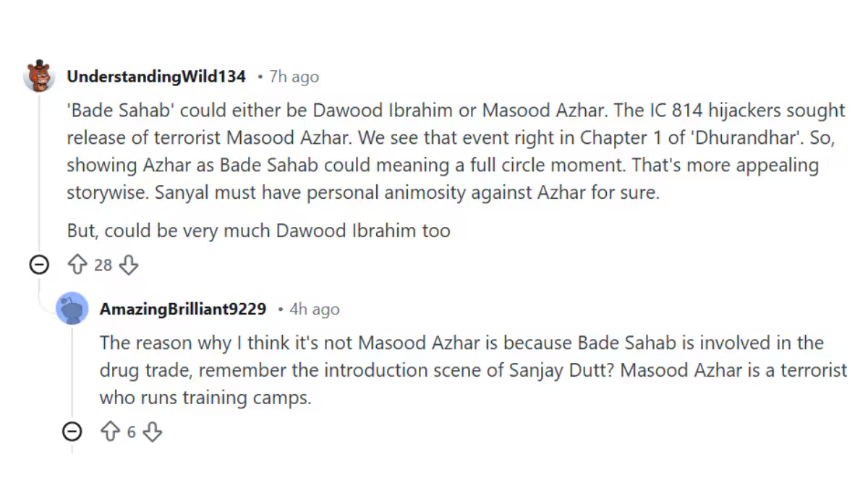
Task: Collapse the AmazingBrilliant9229 reply
Action: click(x=72, y=432)
